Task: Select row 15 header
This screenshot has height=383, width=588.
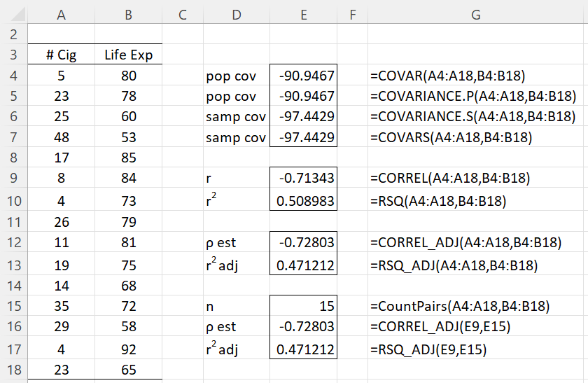Action: click(x=14, y=306)
